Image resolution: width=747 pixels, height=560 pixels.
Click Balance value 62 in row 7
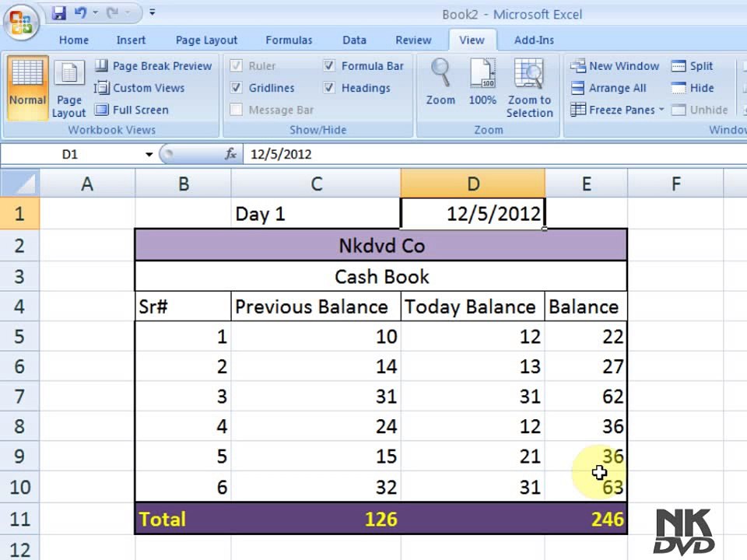click(586, 397)
